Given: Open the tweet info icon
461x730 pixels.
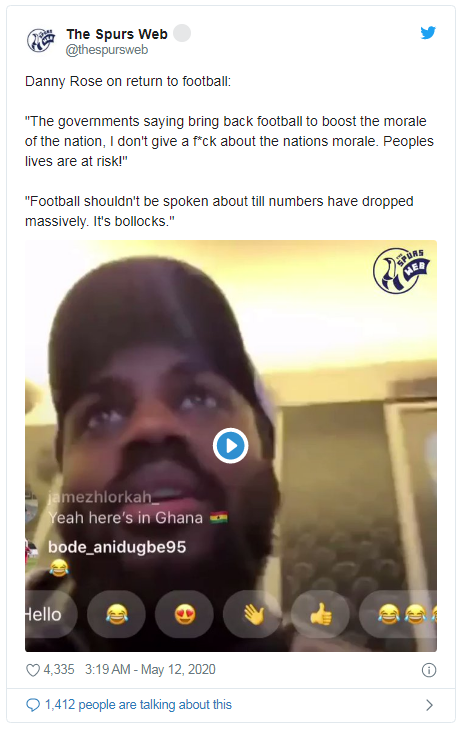Looking at the screenshot, I should pos(428,670).
